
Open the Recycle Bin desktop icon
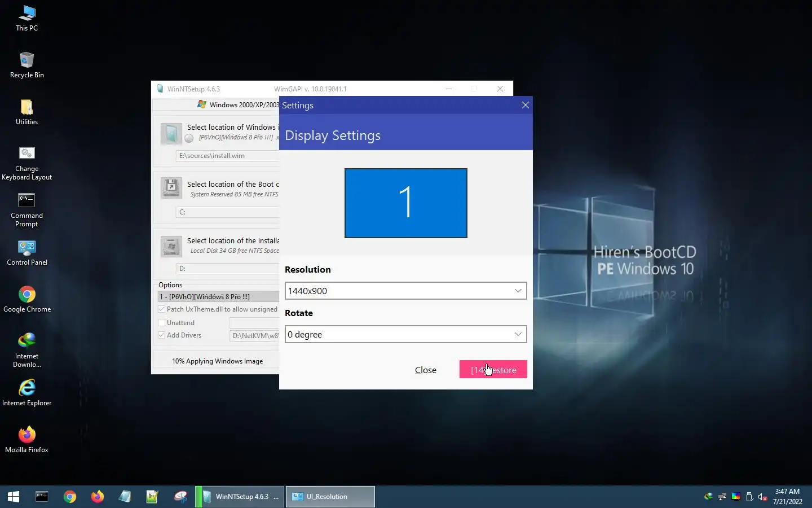click(27, 65)
